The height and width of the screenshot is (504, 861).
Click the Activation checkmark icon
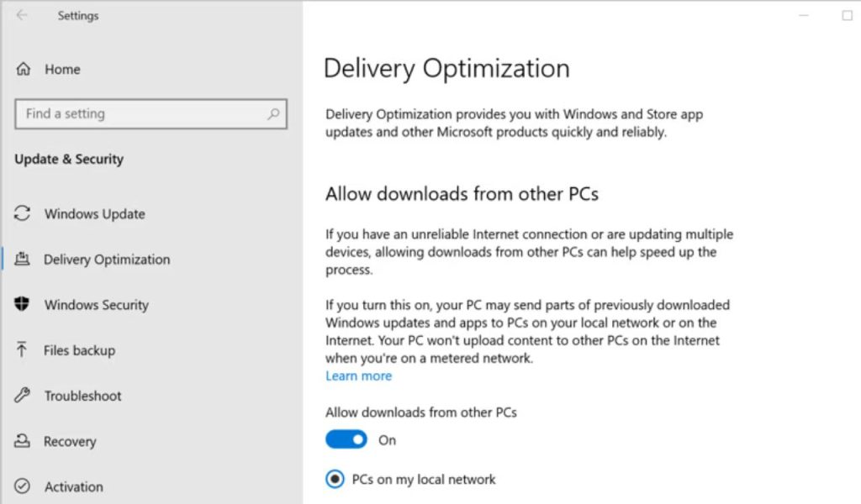(23, 486)
